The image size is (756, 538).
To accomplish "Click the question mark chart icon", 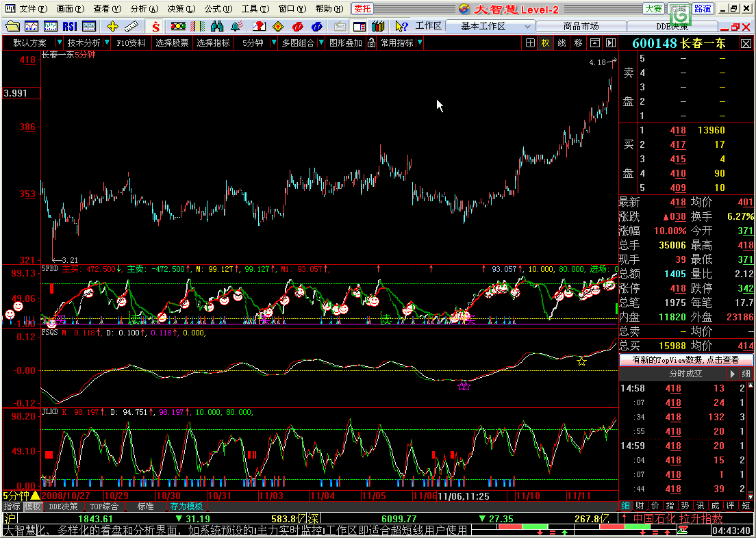I will click(x=260, y=26).
